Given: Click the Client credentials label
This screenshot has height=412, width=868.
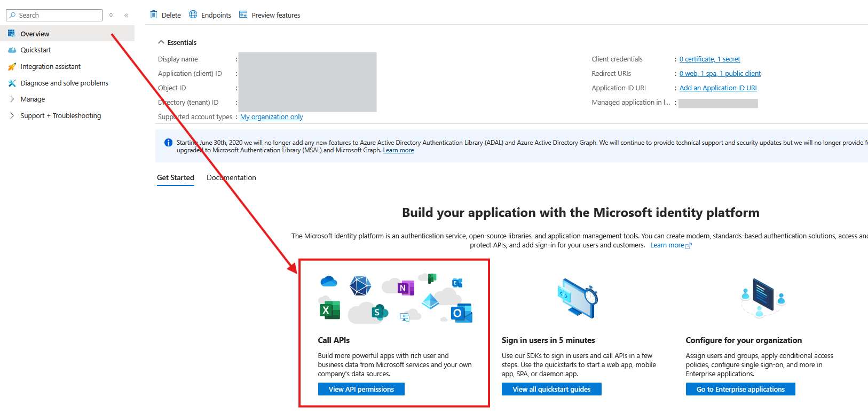Looking at the screenshot, I should coord(617,59).
